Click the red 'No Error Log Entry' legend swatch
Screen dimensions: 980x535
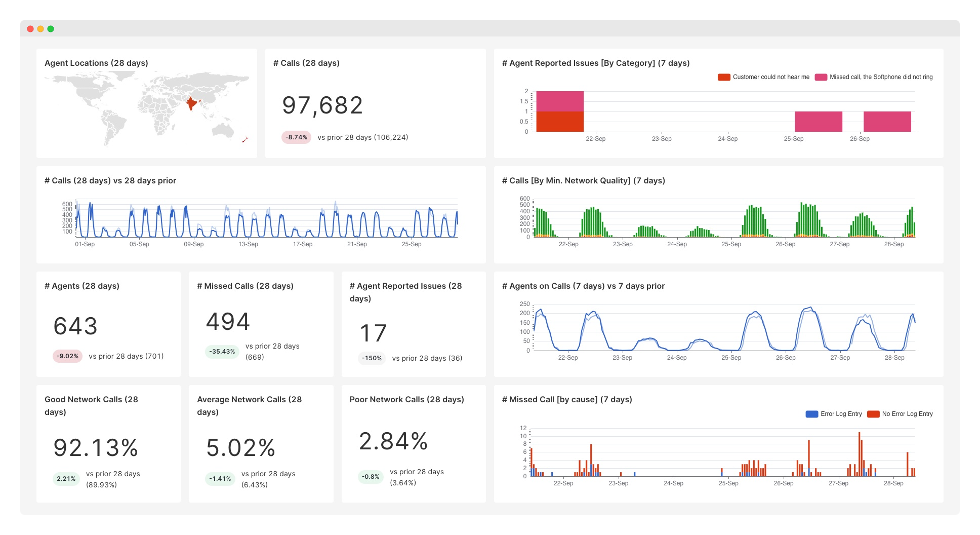(x=873, y=414)
